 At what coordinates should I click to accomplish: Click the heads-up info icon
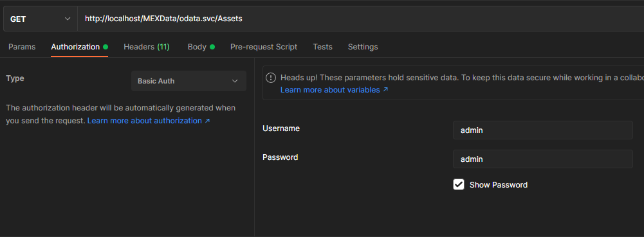point(271,78)
